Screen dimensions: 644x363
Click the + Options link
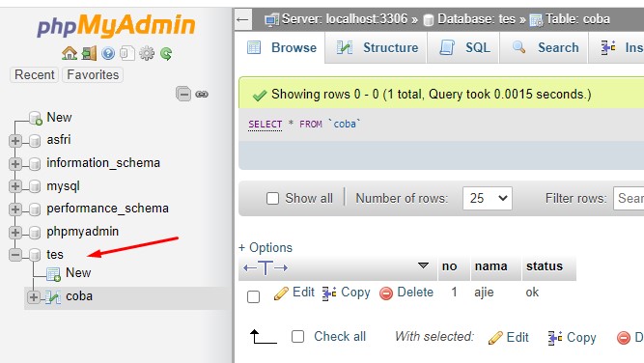tap(266, 247)
